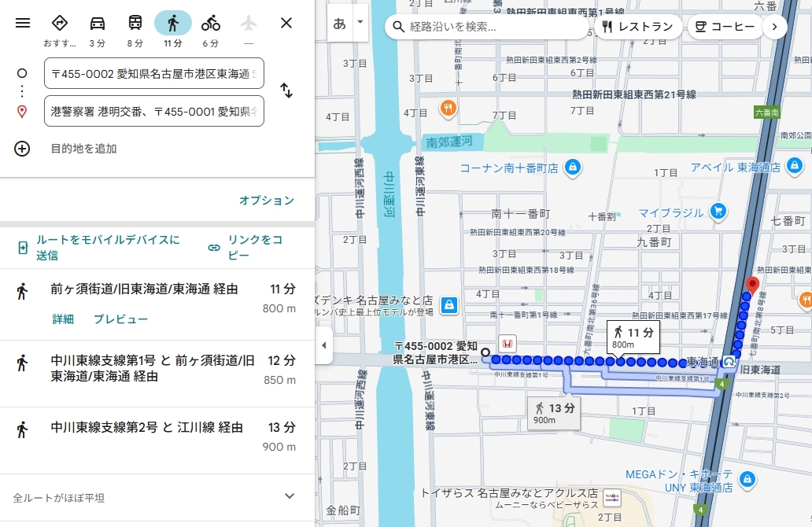Click the add destination plus icon
812x527 pixels.
point(22,149)
